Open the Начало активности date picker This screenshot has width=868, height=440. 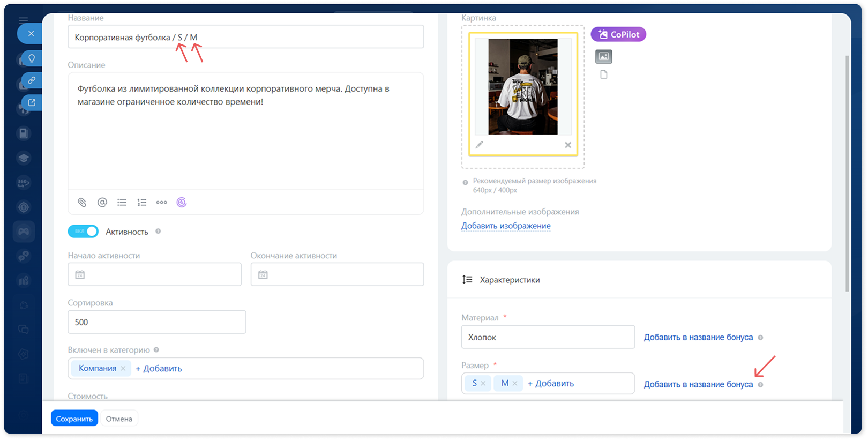tap(154, 274)
